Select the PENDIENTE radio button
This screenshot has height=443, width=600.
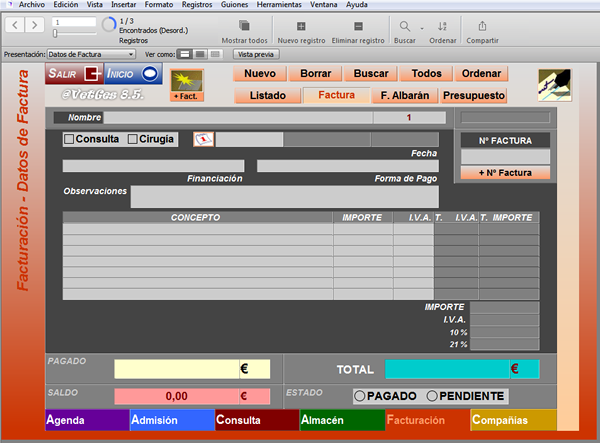(x=432, y=396)
